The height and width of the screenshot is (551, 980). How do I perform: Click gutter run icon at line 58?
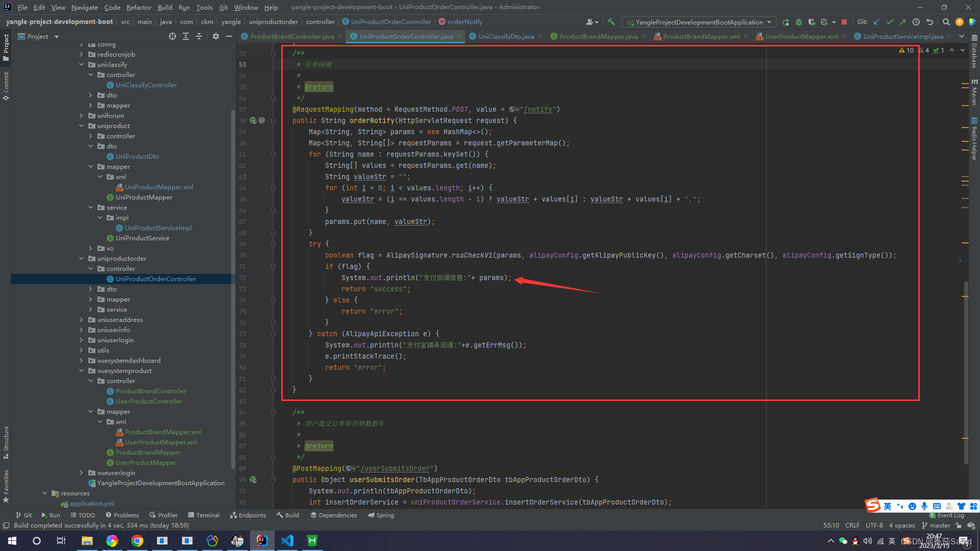pyautogui.click(x=253, y=120)
